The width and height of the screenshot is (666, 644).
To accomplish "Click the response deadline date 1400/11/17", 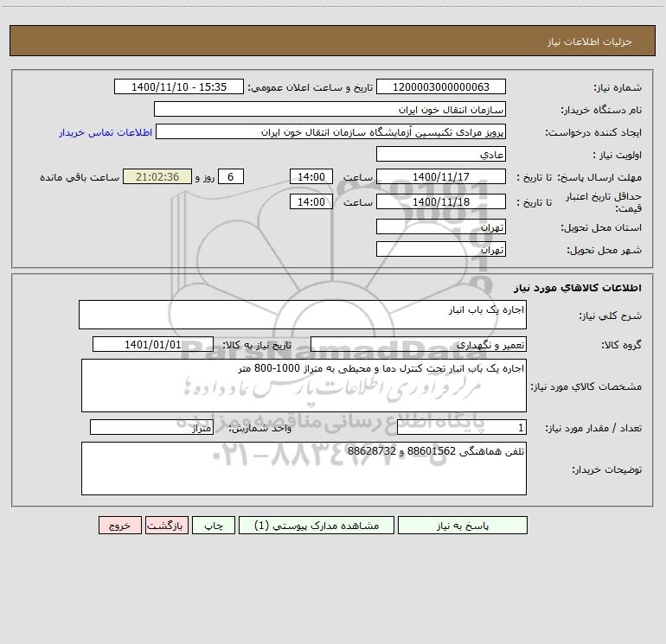I will (x=441, y=177).
